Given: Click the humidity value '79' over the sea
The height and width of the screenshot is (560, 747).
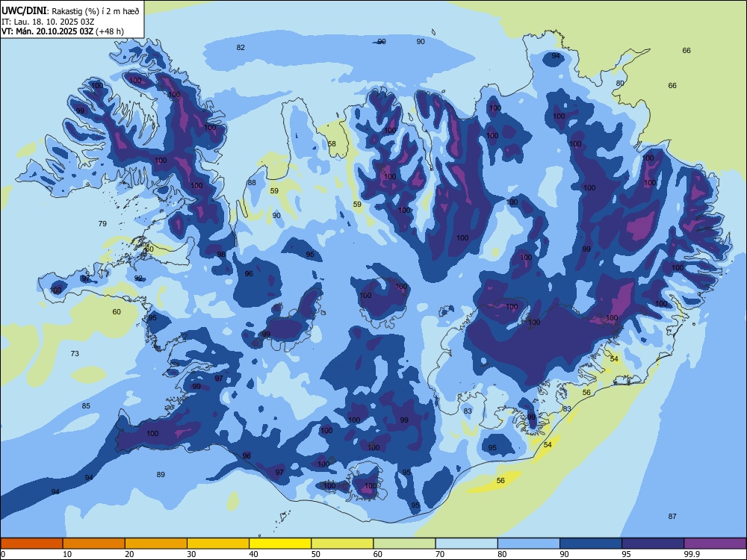Looking at the screenshot, I should 102,223.
